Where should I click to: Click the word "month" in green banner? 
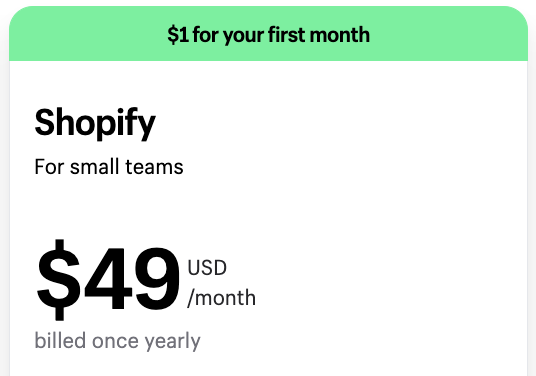point(339,35)
